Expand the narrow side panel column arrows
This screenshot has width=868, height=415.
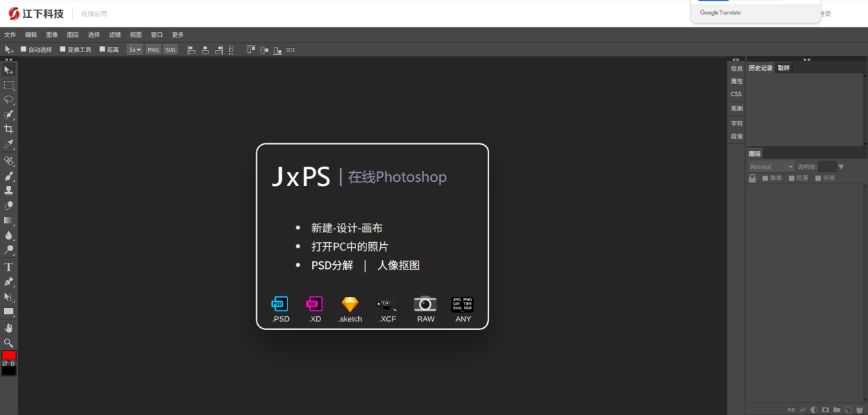point(736,60)
